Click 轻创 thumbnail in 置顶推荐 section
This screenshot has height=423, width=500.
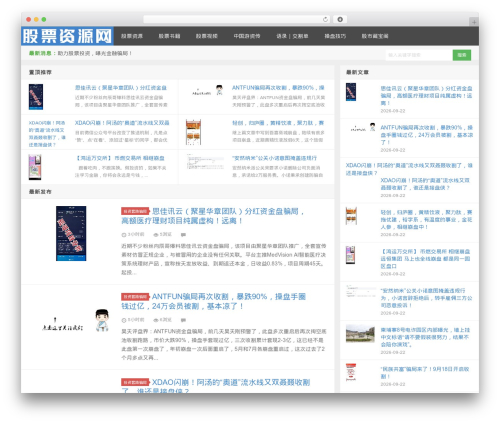point(193,132)
